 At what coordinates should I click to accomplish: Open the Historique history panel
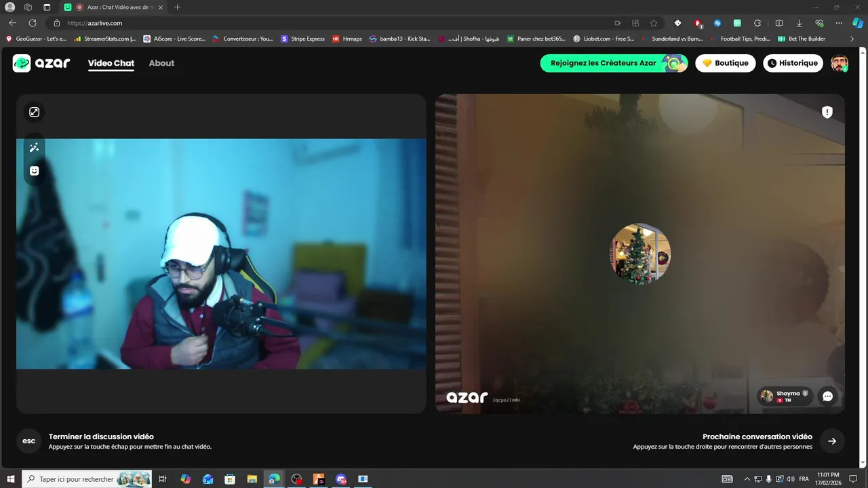[793, 63]
